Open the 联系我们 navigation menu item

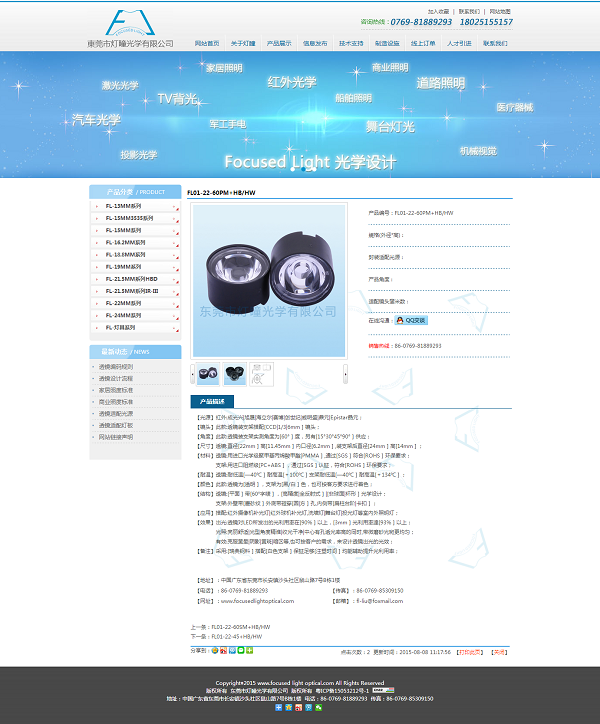495,44
